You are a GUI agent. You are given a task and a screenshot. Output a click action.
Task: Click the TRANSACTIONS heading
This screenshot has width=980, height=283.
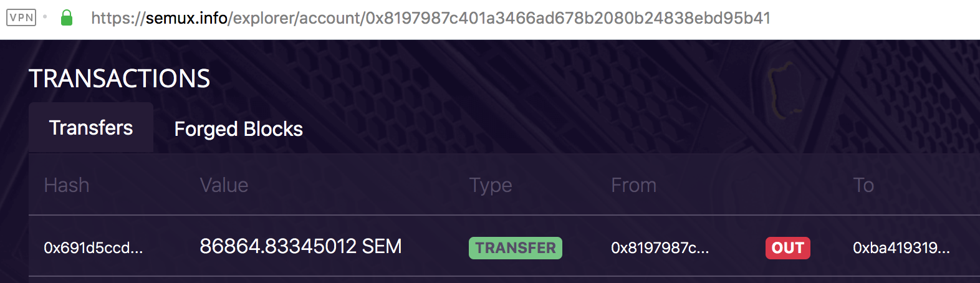tap(120, 79)
